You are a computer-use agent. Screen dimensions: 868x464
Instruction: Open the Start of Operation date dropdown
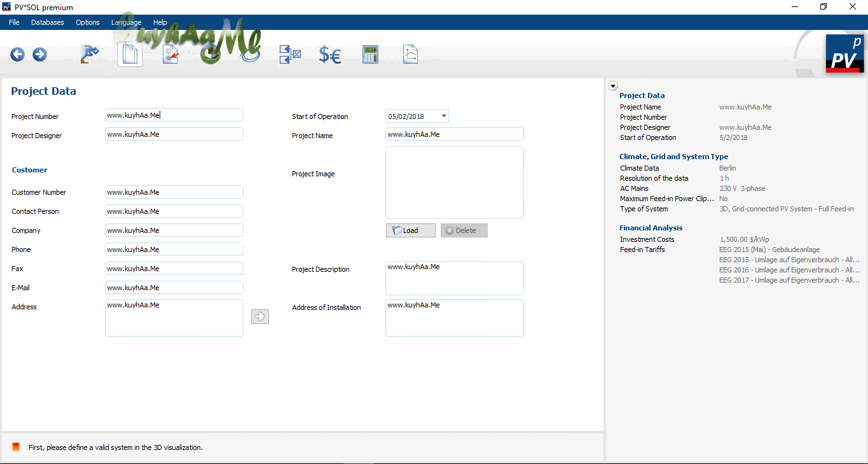pos(443,116)
